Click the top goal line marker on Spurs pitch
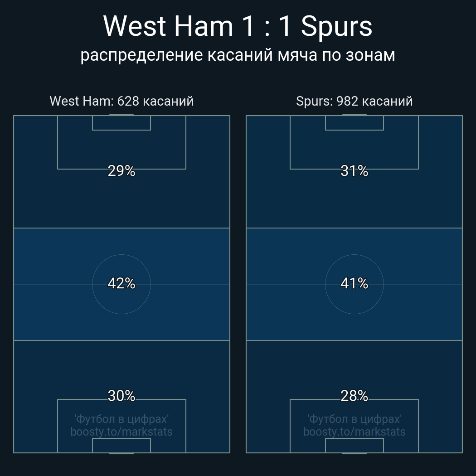Screen dimensions: 476x476 pyautogui.click(x=354, y=115)
